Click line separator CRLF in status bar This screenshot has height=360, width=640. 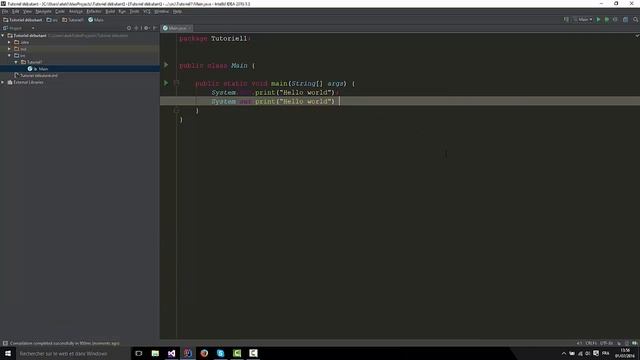point(591,343)
